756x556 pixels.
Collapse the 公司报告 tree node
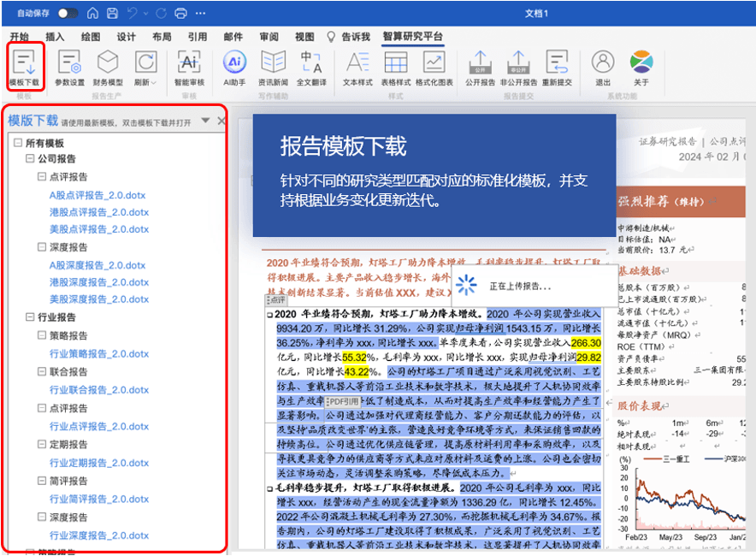tap(30, 158)
